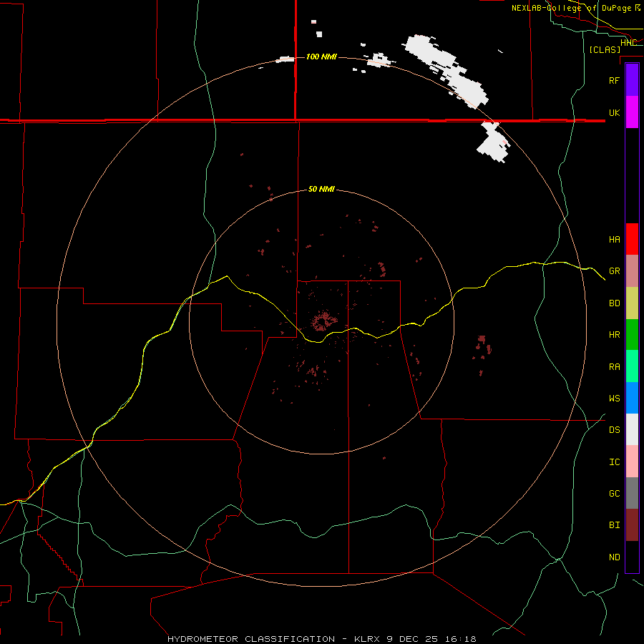644x644 pixels.
Task: Click the 50 NMI range ring label
Action: click(321, 189)
